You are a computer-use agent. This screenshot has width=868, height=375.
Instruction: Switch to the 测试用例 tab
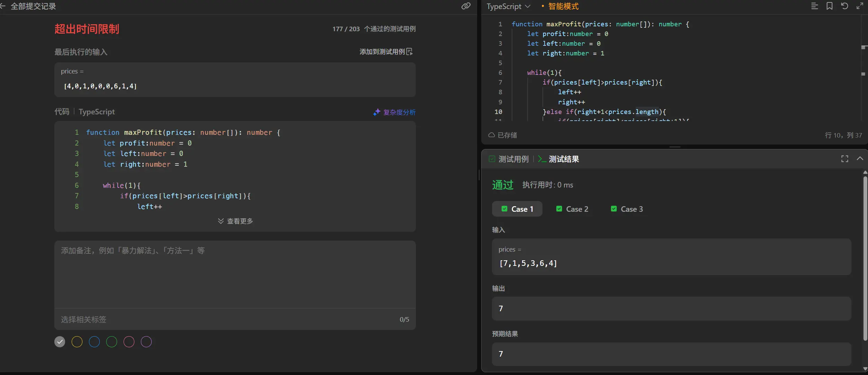[x=509, y=159]
